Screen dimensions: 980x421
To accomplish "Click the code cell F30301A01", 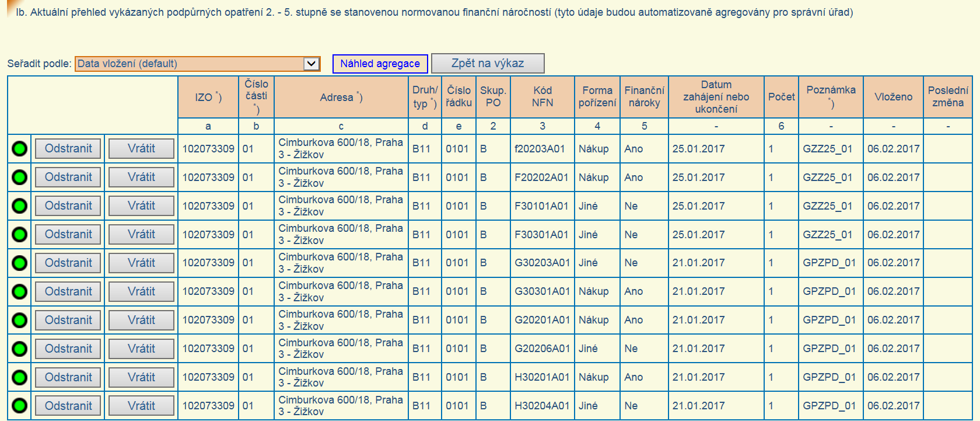I will 542,235.
